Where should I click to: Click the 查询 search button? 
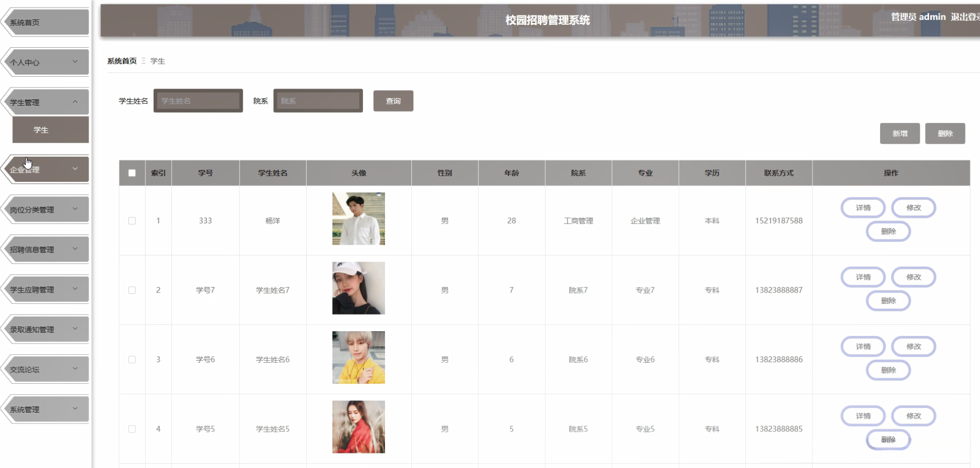[x=393, y=101]
